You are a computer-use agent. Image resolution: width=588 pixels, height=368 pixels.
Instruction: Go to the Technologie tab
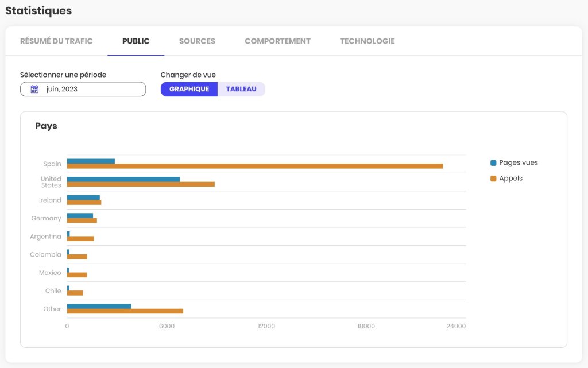(367, 41)
